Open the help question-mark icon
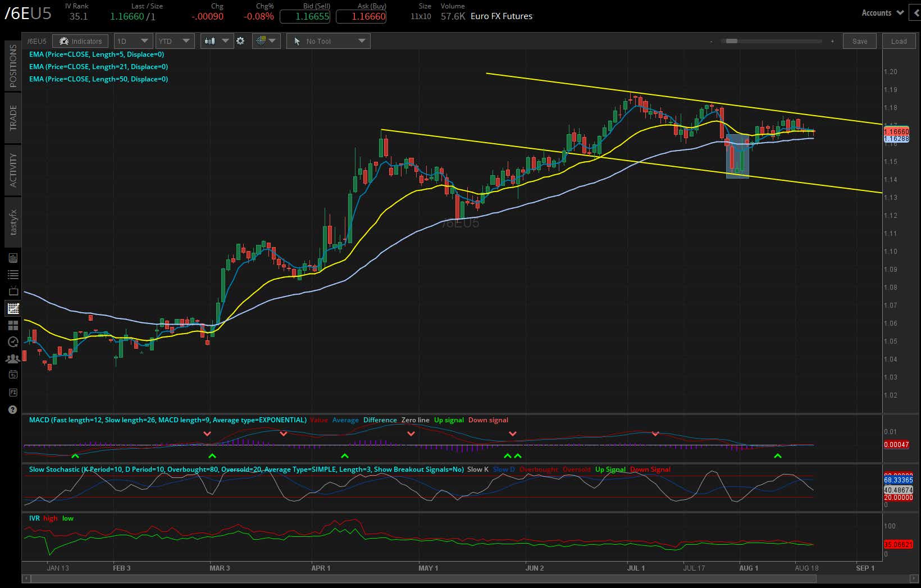 coord(12,409)
